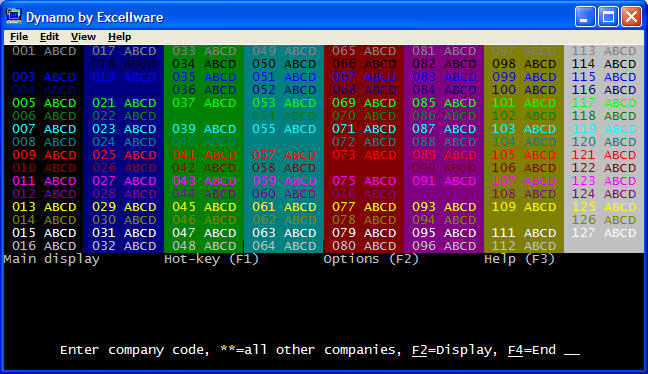Click the text 098 ABCD on olive

click(524, 64)
